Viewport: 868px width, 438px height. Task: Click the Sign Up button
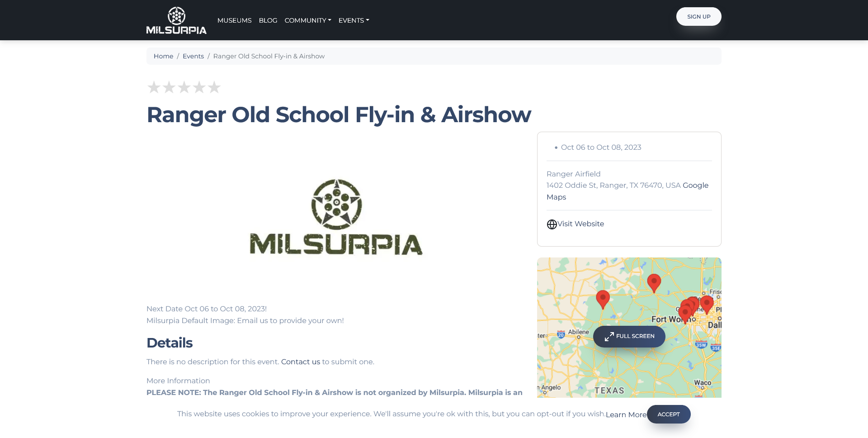[698, 17]
